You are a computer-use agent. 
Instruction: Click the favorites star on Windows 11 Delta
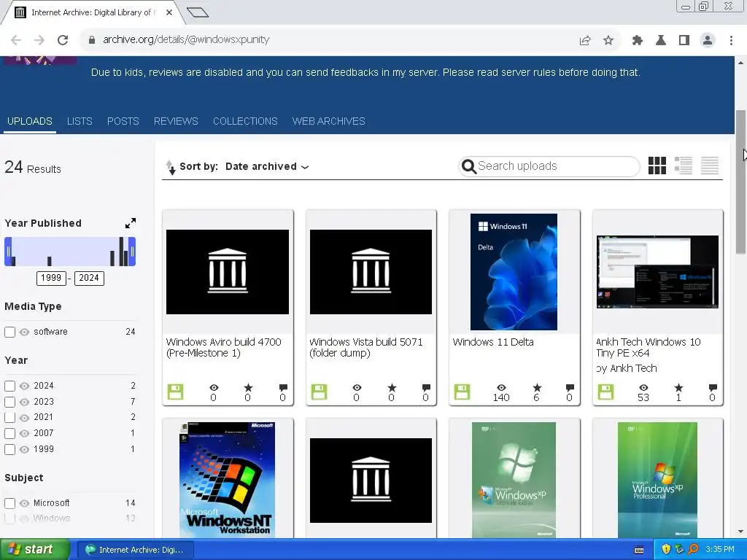pyautogui.click(x=537, y=388)
